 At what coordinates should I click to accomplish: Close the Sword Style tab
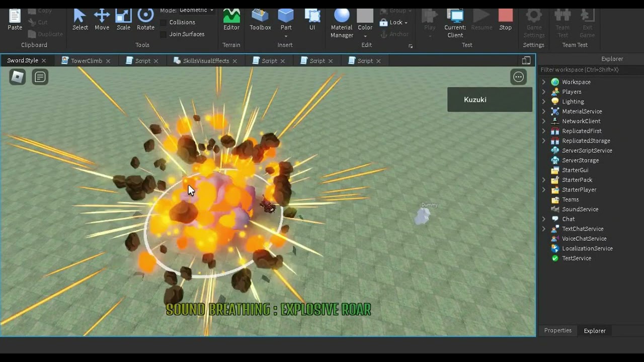click(44, 60)
